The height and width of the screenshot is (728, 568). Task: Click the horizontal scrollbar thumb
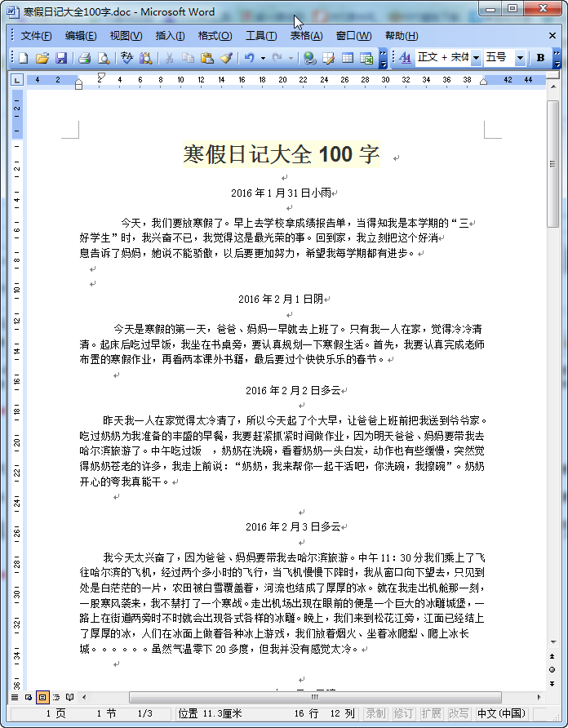[315, 697]
